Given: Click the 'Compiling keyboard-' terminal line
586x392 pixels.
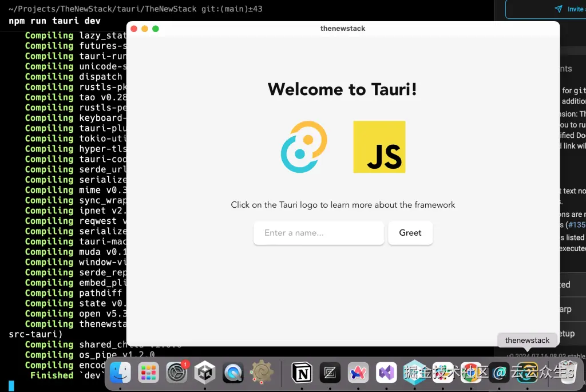Looking at the screenshot, I should 76,118.
